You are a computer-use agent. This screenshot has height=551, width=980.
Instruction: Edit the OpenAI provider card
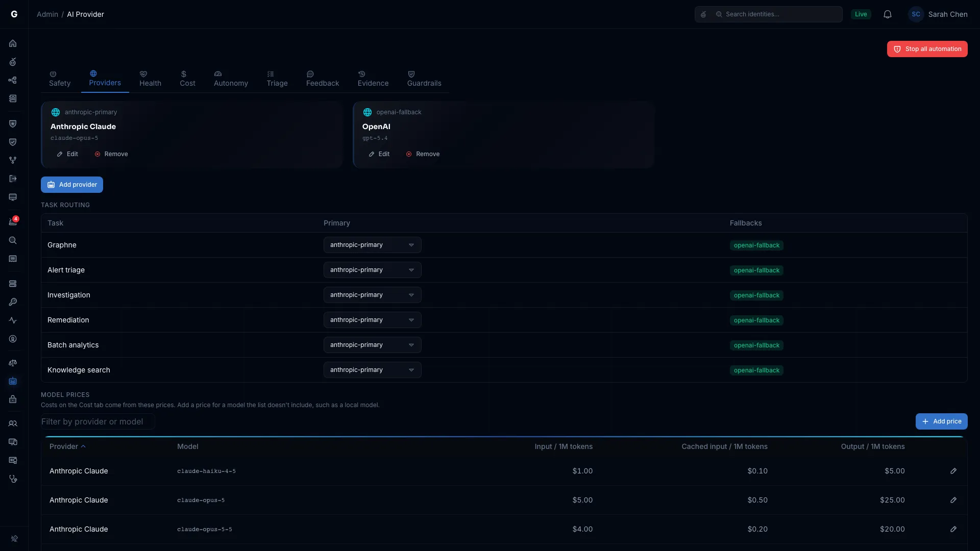point(379,154)
